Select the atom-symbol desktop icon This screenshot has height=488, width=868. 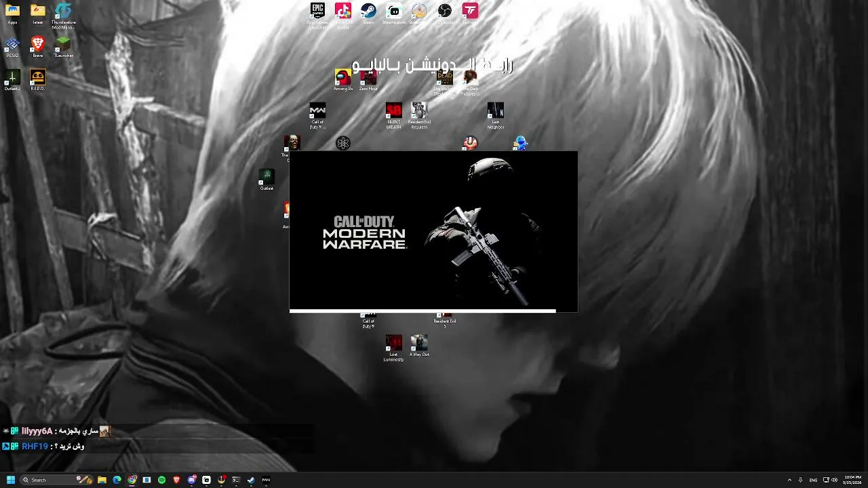pyautogui.click(x=343, y=143)
